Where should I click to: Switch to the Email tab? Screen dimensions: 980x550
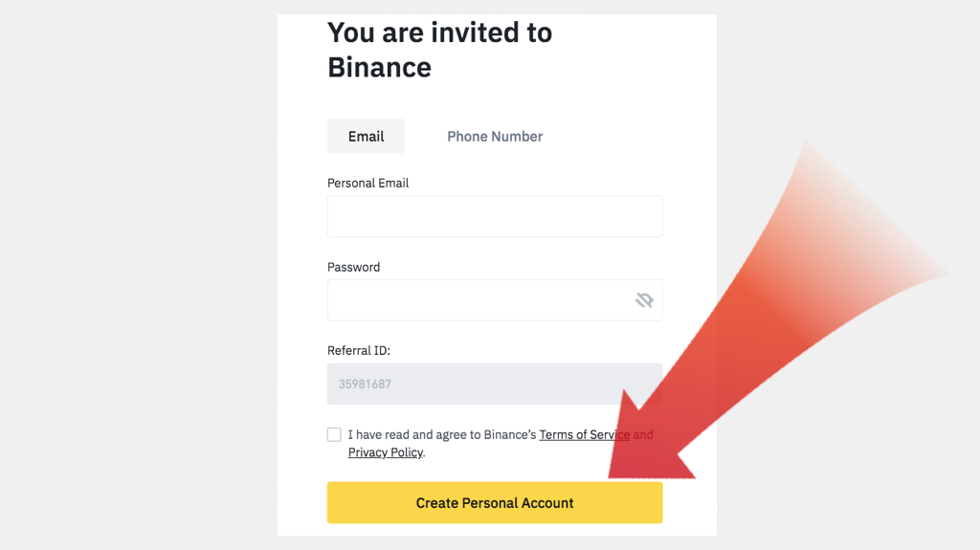[x=366, y=137]
